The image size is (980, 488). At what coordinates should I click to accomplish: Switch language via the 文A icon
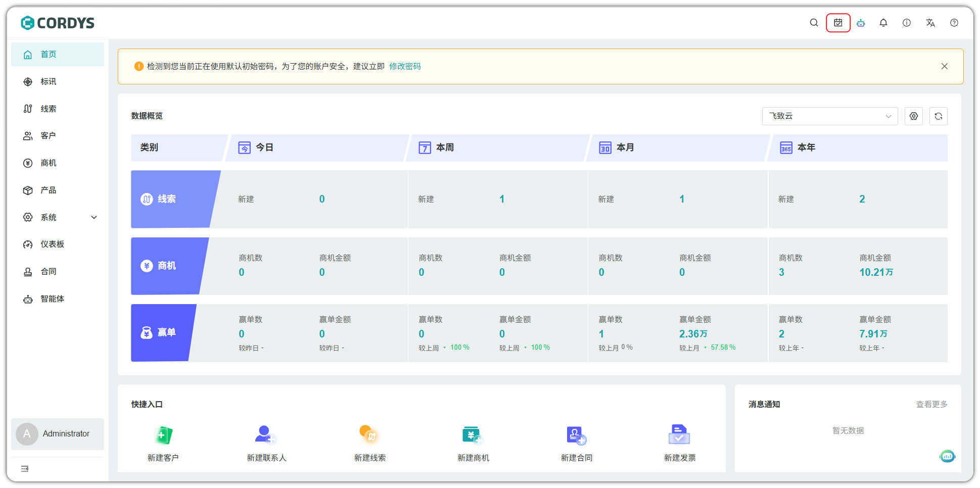click(930, 23)
